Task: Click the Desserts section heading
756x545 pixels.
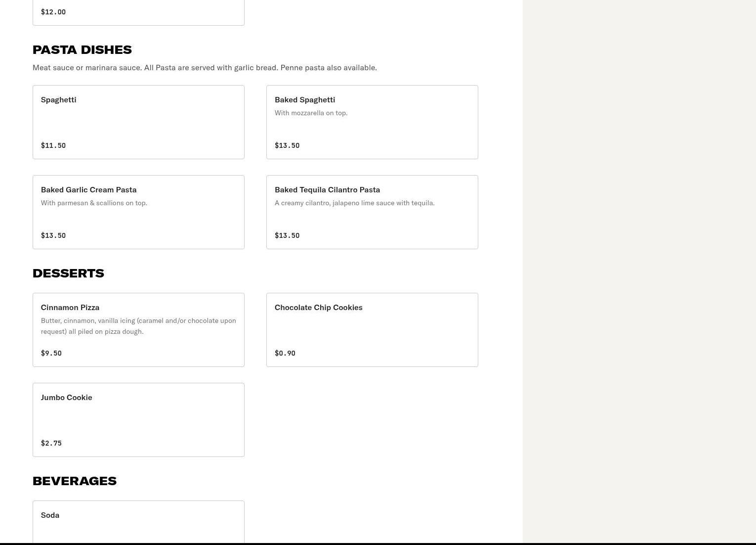Action: click(x=68, y=273)
